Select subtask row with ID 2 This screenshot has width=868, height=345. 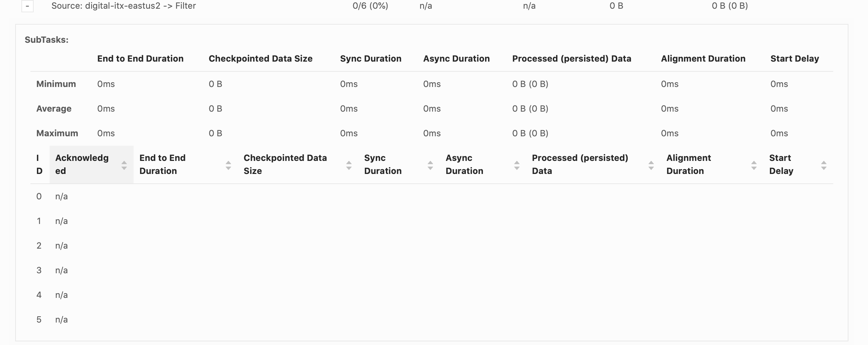(x=39, y=246)
